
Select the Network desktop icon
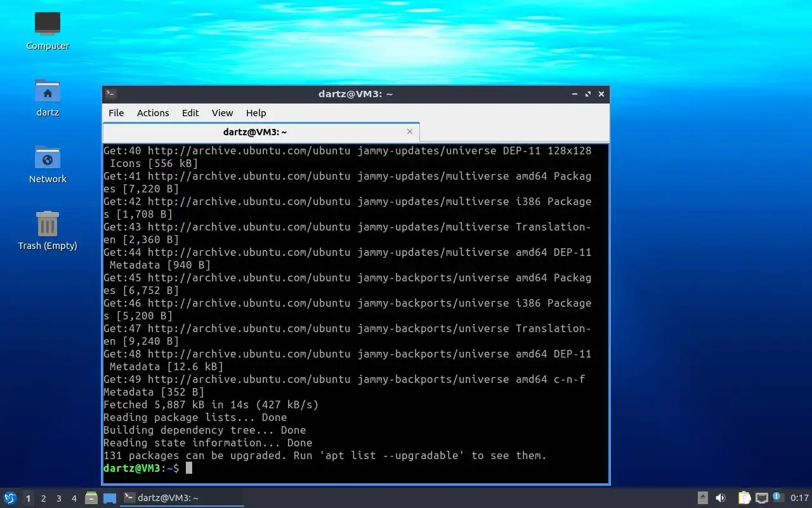(x=48, y=164)
